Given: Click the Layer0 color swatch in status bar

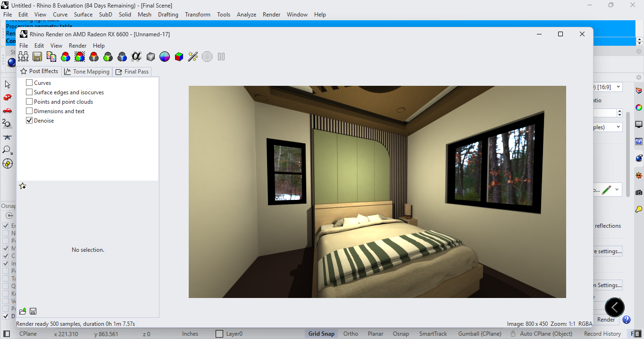Looking at the screenshot, I should pos(219,334).
